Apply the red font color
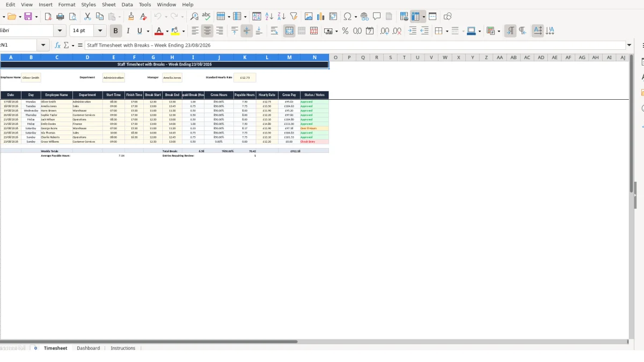The width and height of the screenshot is (644, 362). tap(158, 31)
